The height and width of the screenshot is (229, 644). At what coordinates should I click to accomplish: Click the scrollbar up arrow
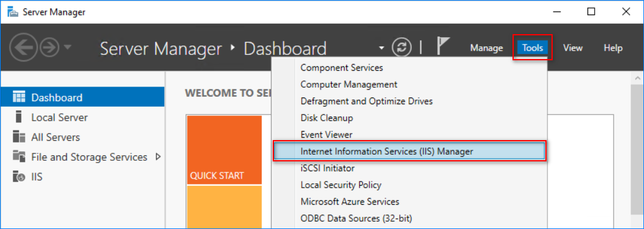[637, 78]
